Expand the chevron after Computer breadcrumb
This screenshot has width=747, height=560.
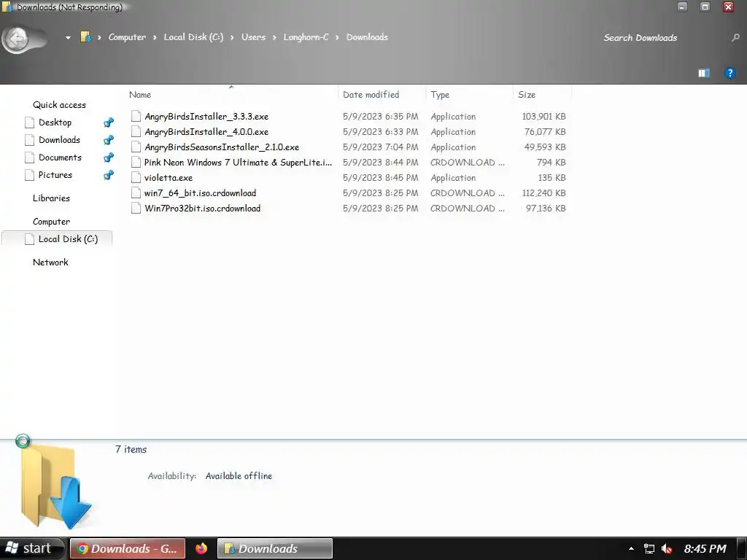(155, 37)
